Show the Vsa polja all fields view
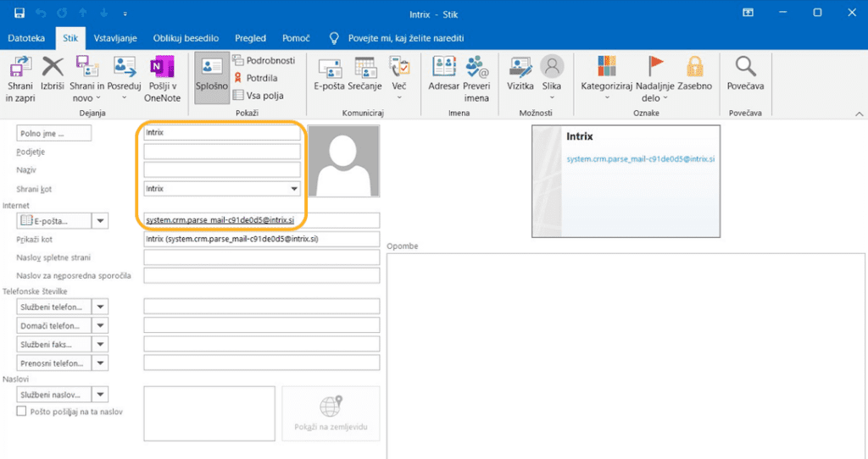 (259, 95)
